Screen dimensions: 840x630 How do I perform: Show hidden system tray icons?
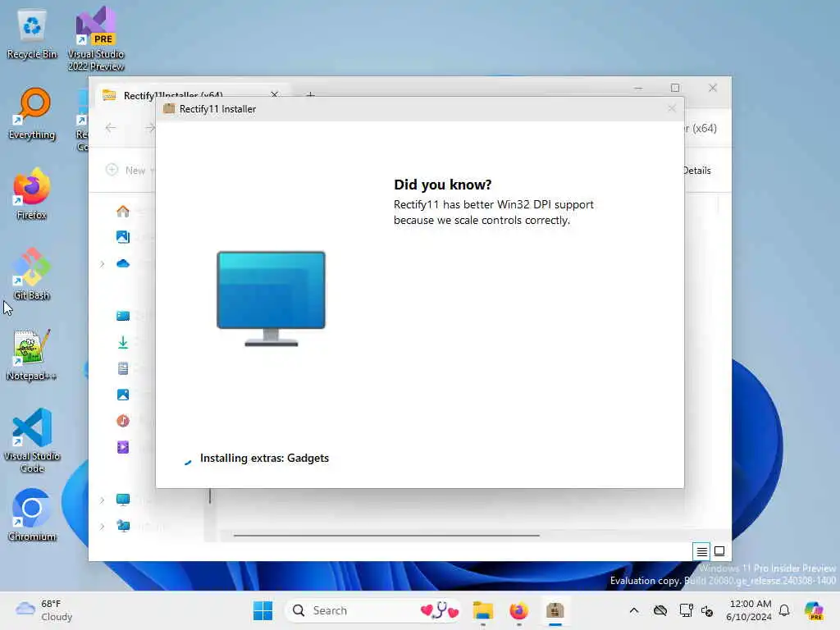click(x=634, y=610)
